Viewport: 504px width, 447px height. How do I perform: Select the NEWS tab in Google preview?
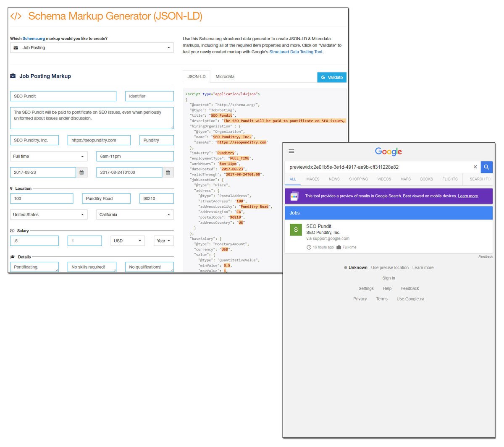(334, 179)
